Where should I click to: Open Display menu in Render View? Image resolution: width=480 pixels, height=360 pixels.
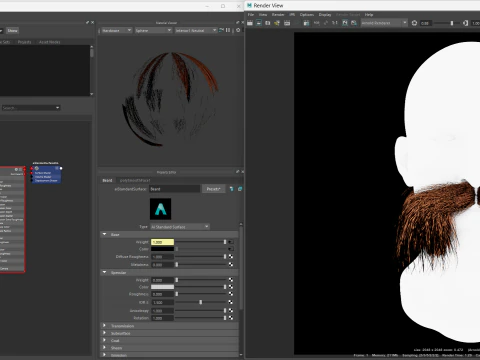[x=325, y=15]
